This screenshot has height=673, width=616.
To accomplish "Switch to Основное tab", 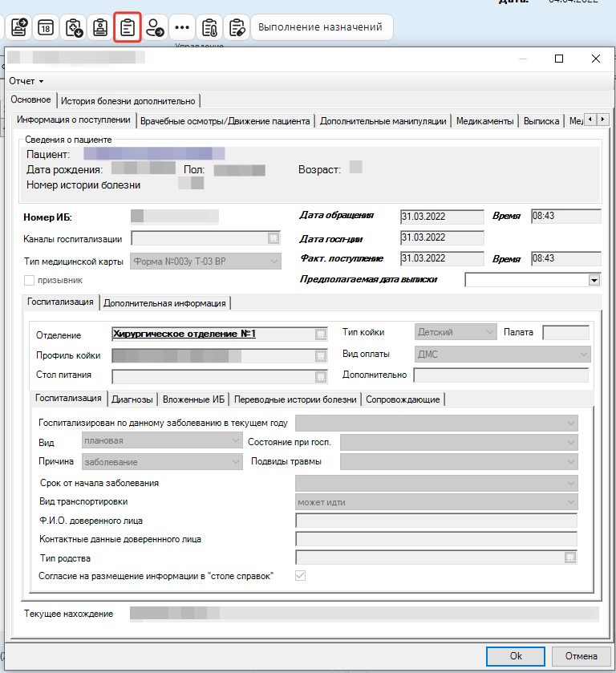I will coord(31,99).
